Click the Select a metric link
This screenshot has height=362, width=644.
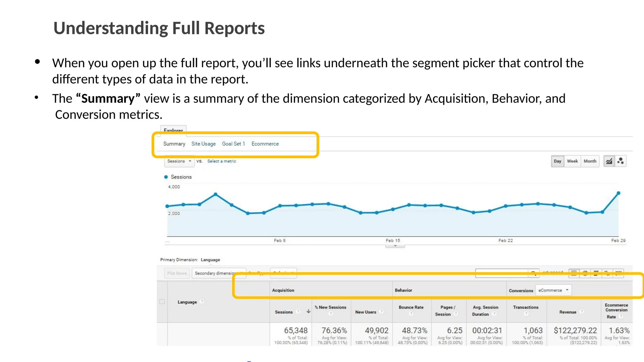221,161
